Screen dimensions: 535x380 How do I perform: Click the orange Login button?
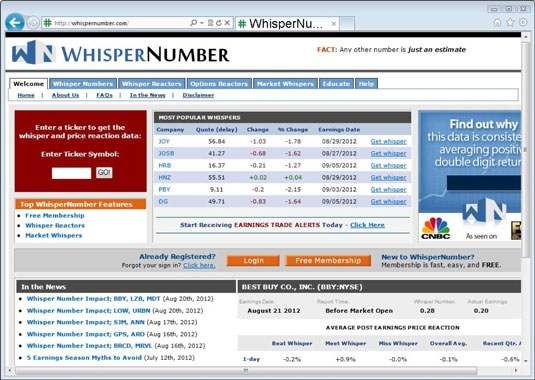(x=253, y=261)
